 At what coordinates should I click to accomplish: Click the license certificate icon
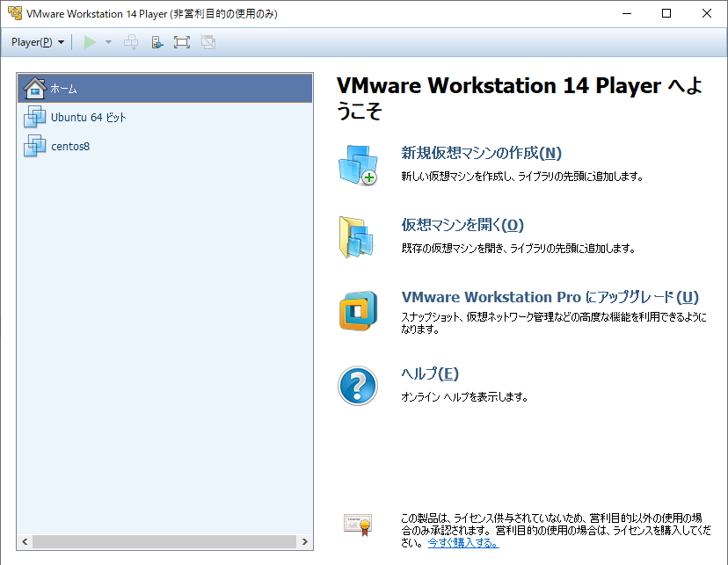tap(358, 525)
